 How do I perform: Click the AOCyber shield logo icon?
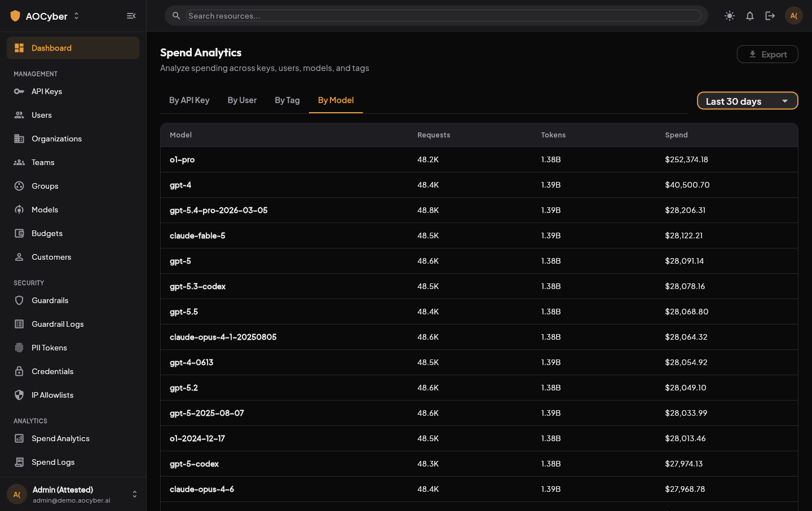(x=15, y=16)
